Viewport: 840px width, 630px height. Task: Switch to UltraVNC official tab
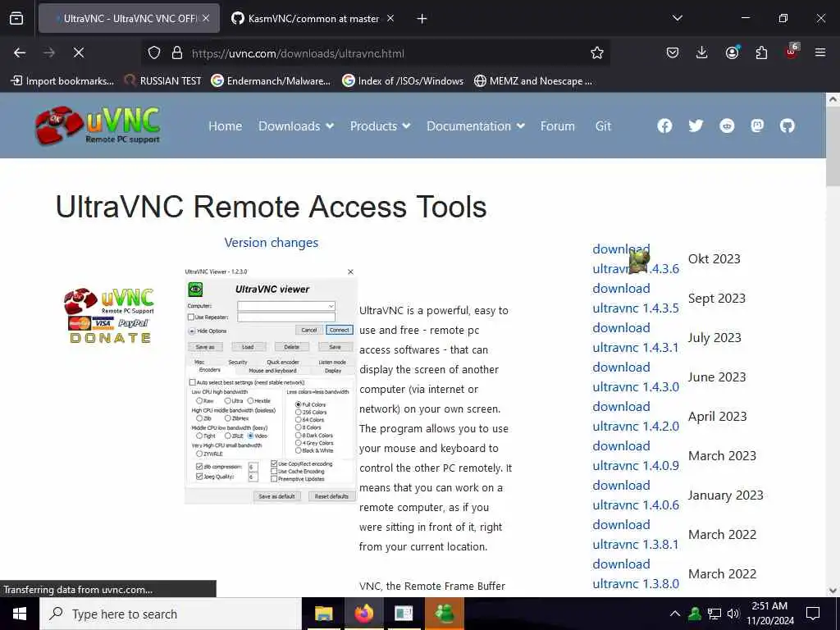point(129,19)
